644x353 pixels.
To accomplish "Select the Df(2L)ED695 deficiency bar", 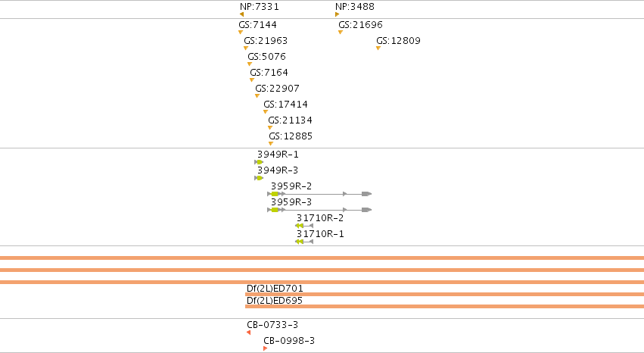I will [x=444, y=306].
